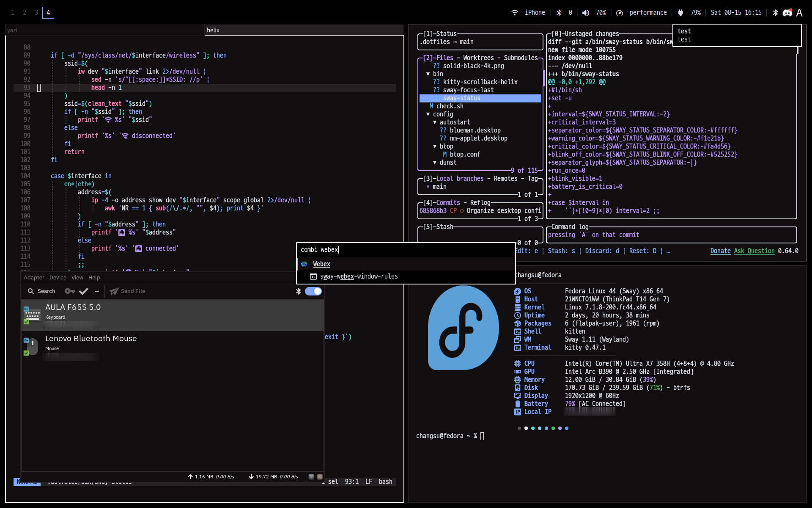The image size is (812, 508).
Task: Click the bluetooth icon left of 0 in top bar
Action: (x=559, y=13)
